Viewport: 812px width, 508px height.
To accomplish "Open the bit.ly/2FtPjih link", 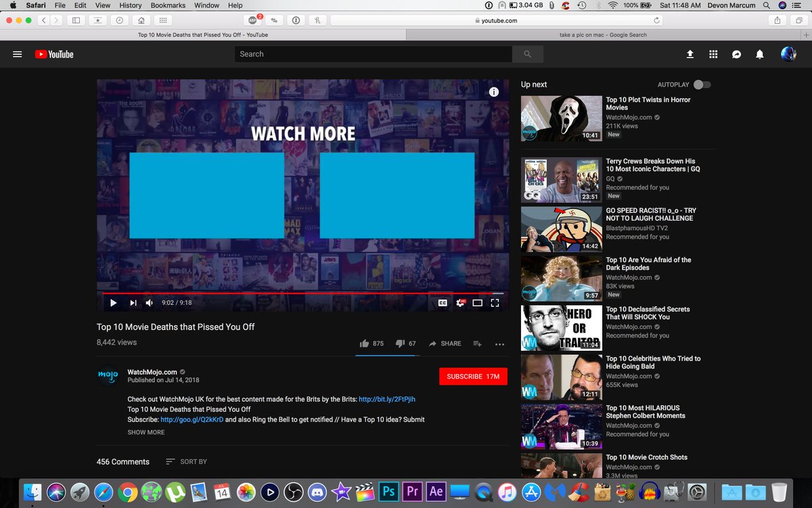I will [387, 400].
